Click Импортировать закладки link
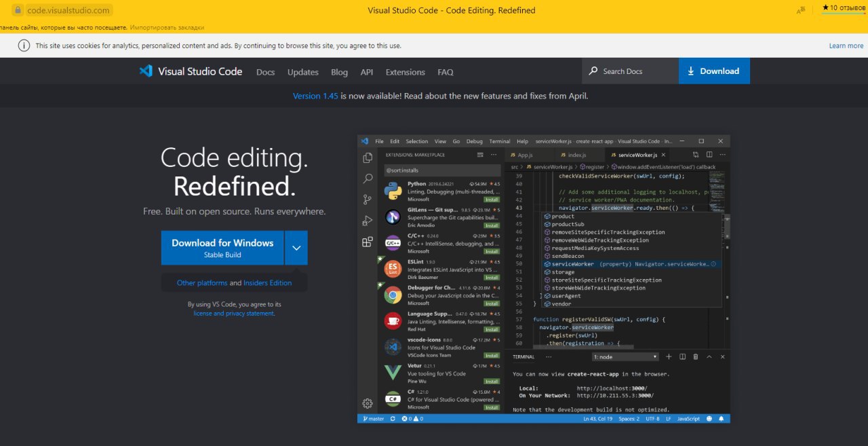The height and width of the screenshot is (446, 868). (x=167, y=28)
